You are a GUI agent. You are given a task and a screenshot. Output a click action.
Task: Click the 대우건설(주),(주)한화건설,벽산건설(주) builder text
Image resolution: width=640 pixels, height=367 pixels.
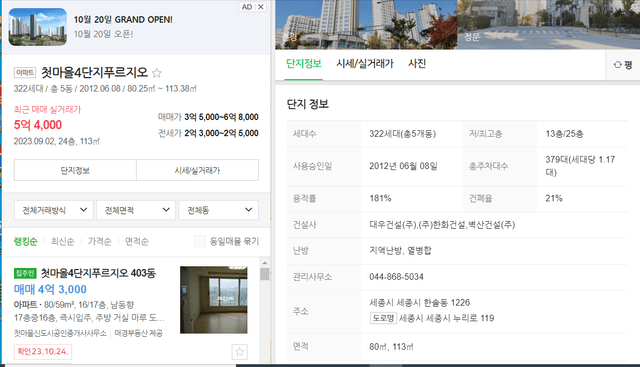point(442,225)
